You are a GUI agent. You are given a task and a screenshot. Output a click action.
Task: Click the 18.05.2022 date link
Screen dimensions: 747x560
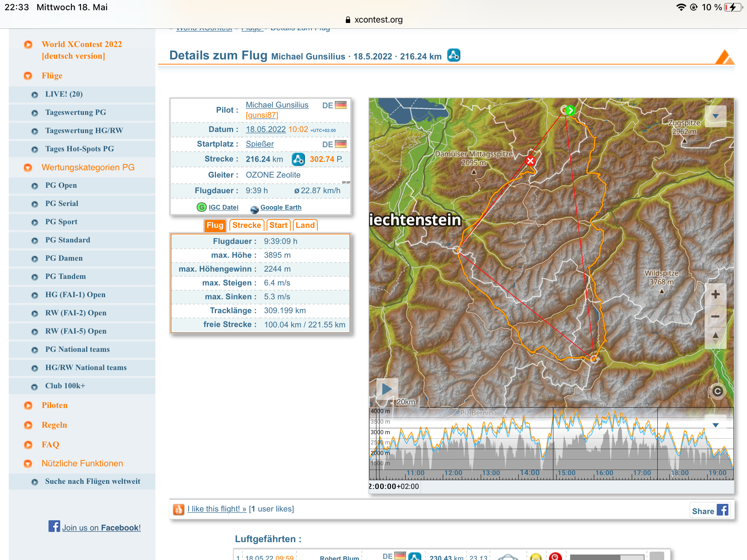[x=266, y=129]
